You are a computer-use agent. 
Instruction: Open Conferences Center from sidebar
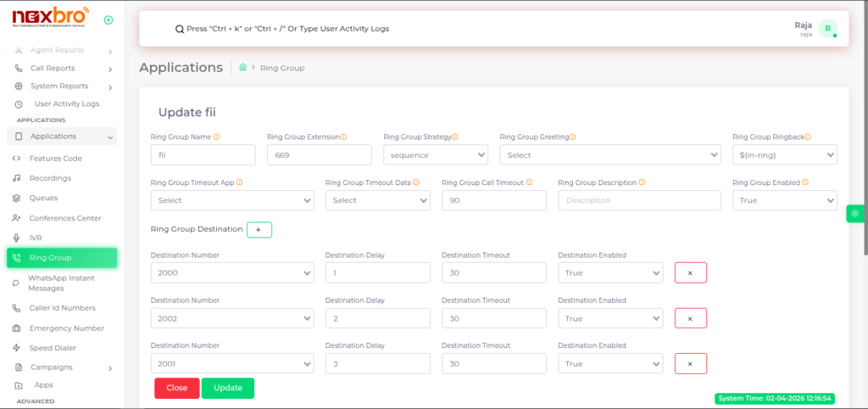64,218
